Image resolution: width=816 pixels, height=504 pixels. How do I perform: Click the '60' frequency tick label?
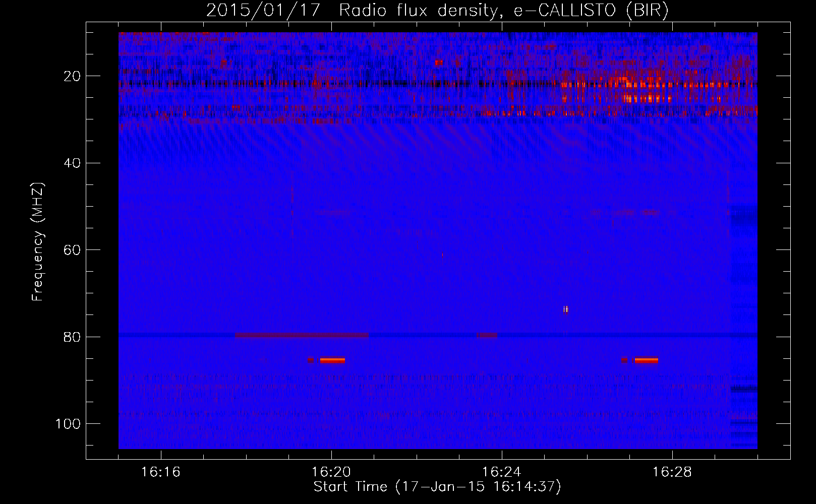(72, 250)
